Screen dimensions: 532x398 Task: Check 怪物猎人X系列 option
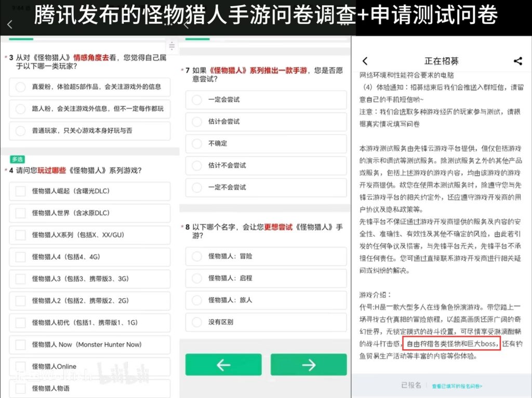(x=89, y=235)
